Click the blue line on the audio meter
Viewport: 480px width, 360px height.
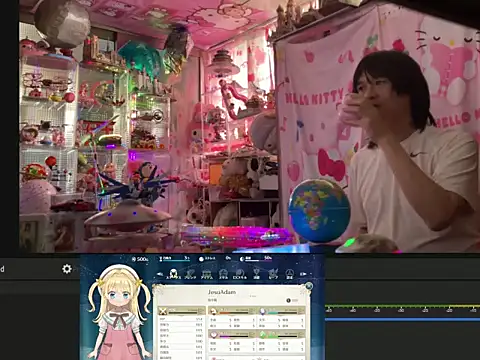pyautogui.click(x=402, y=319)
